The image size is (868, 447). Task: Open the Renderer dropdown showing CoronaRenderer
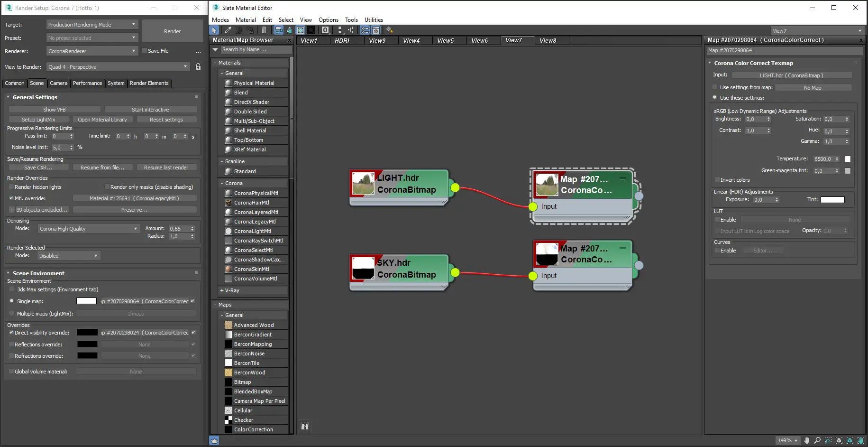(x=92, y=51)
